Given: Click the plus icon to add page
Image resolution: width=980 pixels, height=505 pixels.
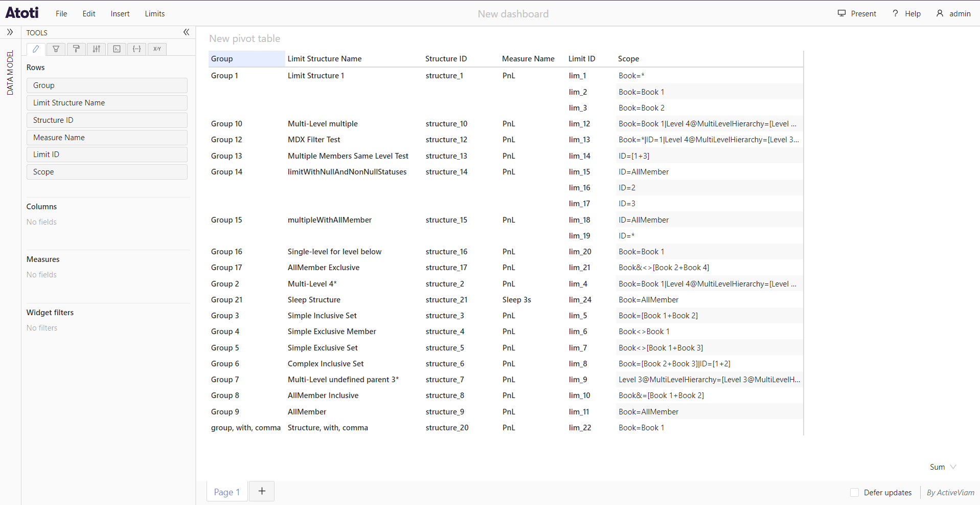Looking at the screenshot, I should point(262,491).
